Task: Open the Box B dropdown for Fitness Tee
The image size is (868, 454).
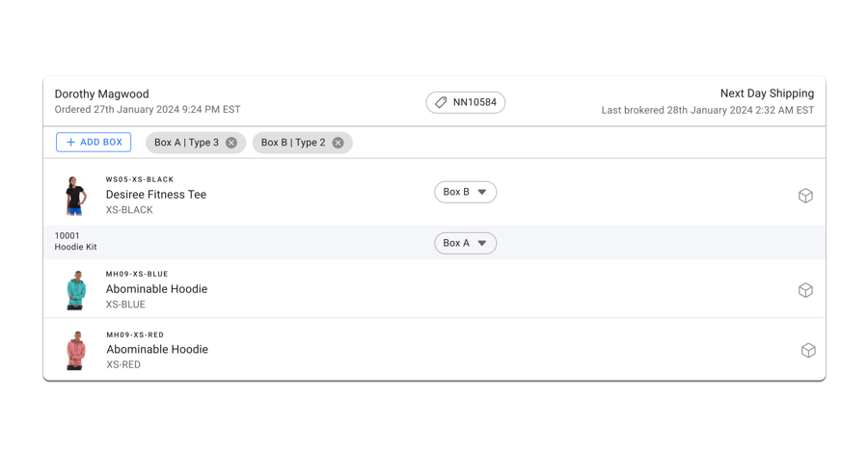Action: pos(465,193)
